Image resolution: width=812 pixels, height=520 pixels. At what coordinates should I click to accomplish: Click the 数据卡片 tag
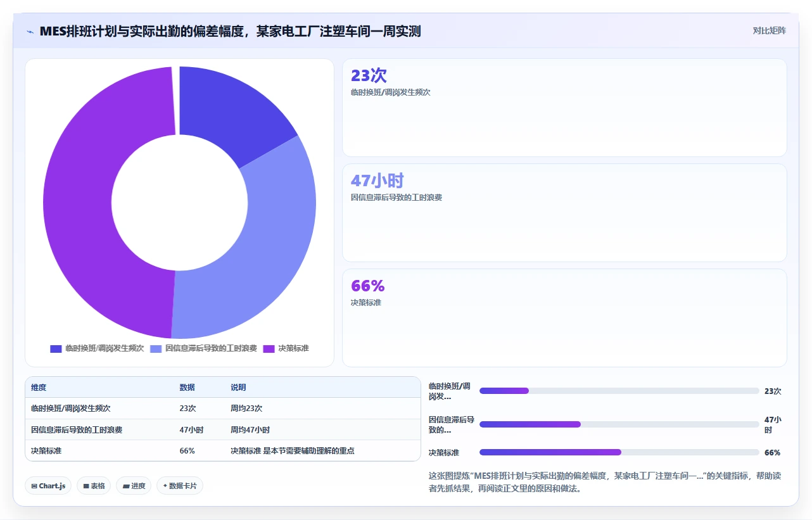180,486
